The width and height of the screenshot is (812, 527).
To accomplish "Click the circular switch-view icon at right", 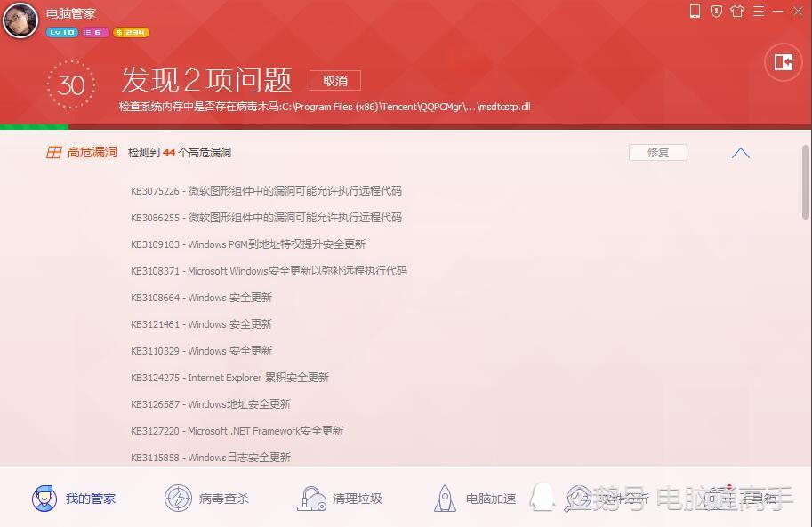I will coord(784,62).
